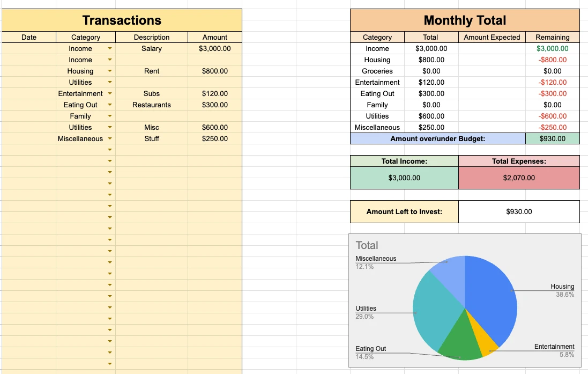Select Groceries category in Monthly Total

click(x=377, y=71)
